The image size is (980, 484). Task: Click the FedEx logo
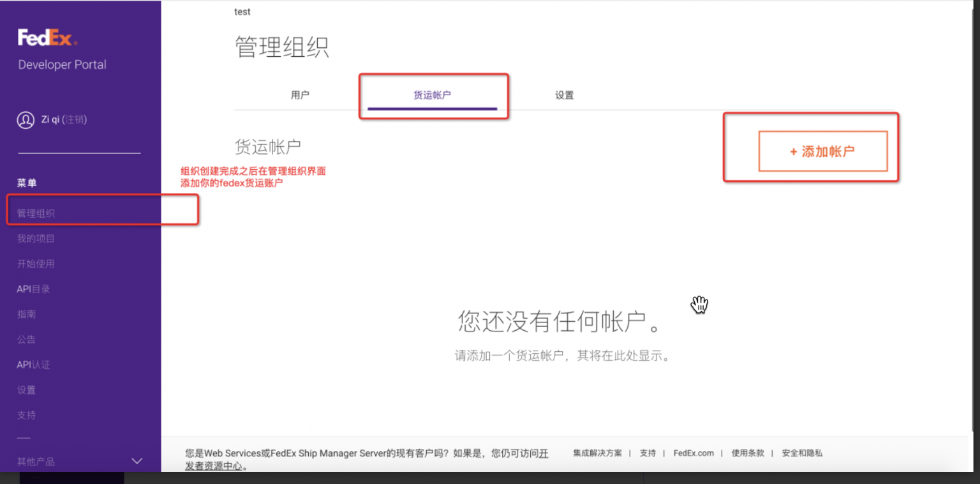pos(48,38)
